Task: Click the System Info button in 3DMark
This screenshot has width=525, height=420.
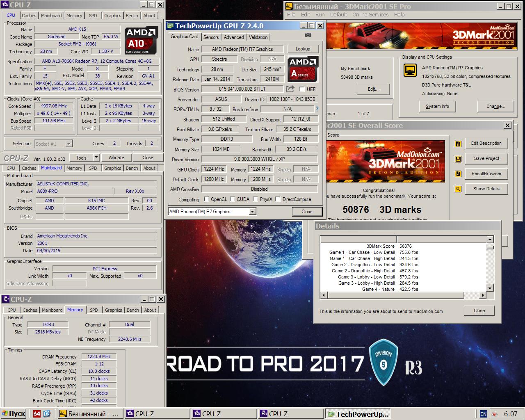Action: (437, 106)
